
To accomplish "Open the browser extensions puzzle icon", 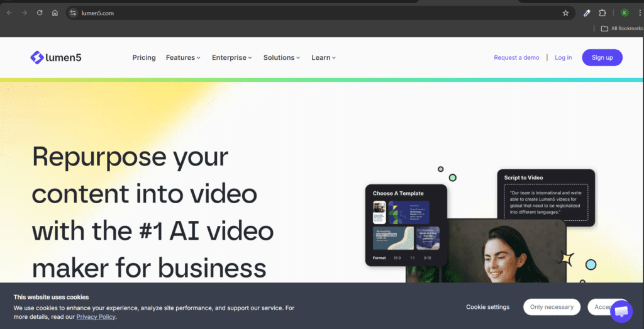I will pos(602,13).
